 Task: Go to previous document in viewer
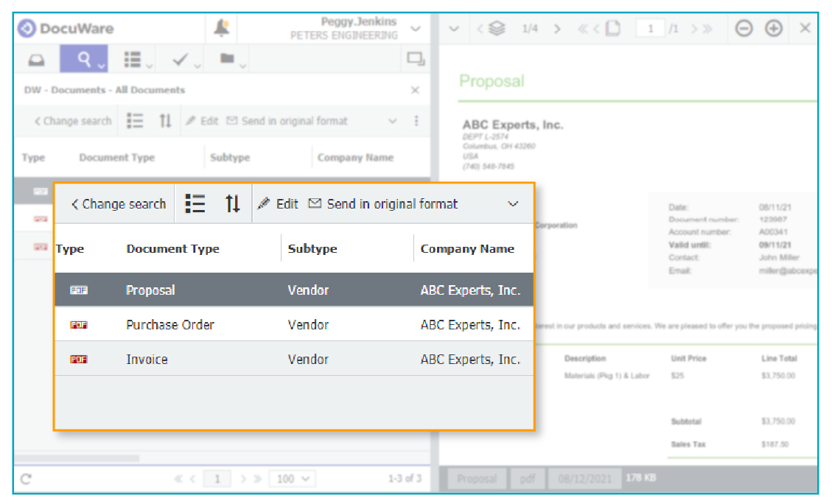(x=480, y=29)
